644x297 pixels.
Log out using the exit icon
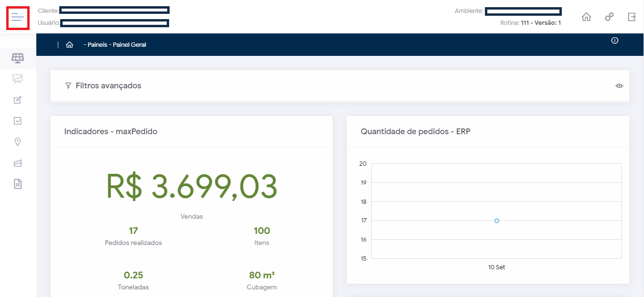(x=632, y=17)
